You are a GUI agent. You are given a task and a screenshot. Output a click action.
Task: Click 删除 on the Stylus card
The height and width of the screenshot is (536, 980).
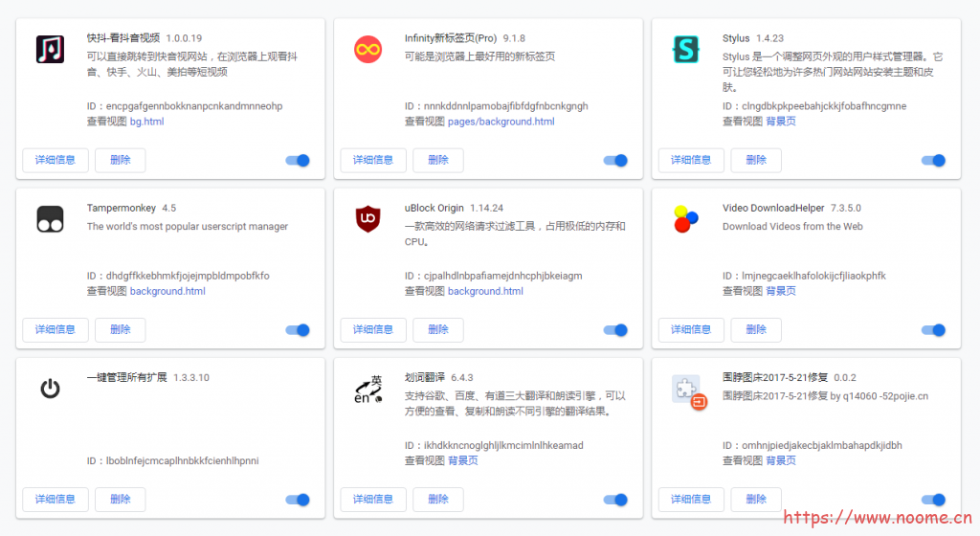click(x=756, y=160)
